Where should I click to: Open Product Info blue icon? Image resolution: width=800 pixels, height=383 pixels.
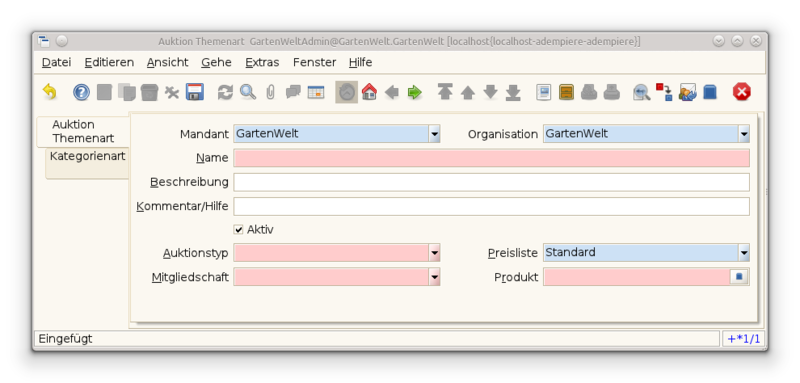(710, 92)
